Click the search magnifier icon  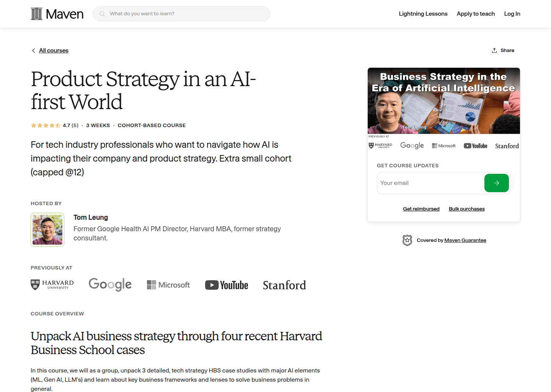tap(102, 13)
